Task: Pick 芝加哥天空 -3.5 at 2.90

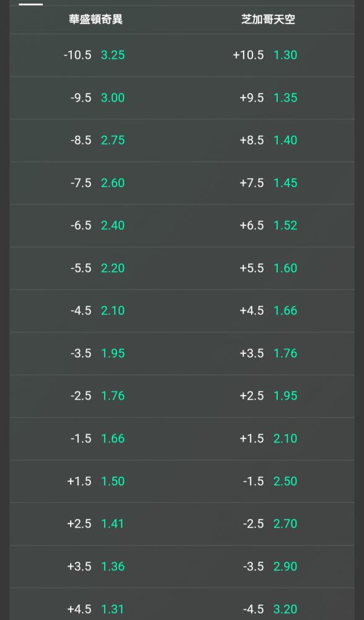Action: pos(269,567)
